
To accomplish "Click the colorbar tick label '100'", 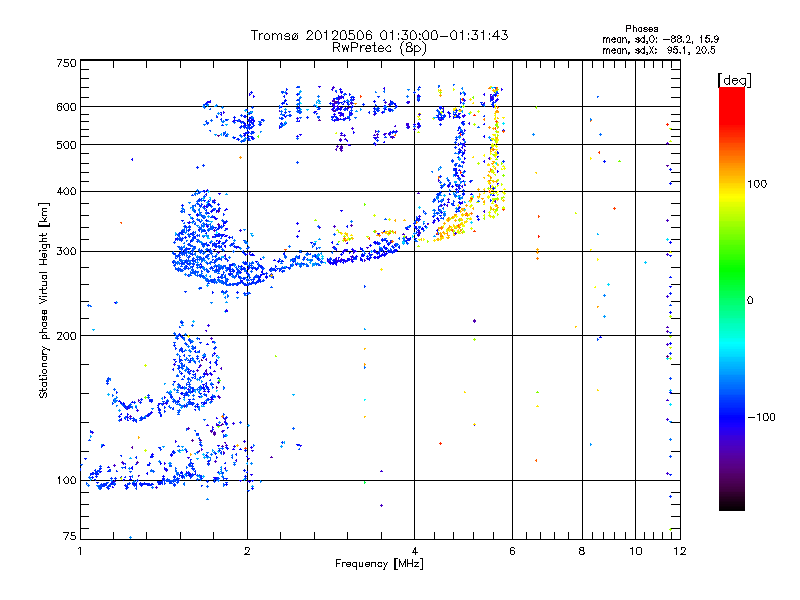I will point(757,184).
